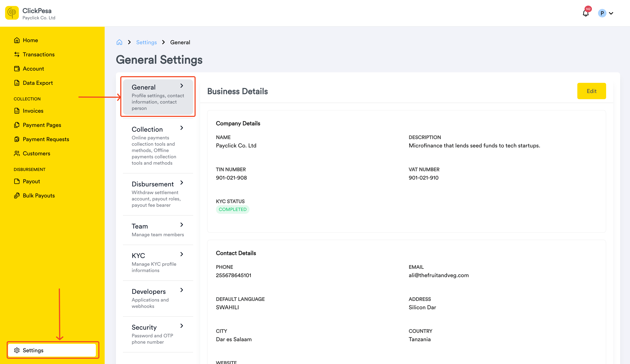Click the Silicon Dar address value

422,307
